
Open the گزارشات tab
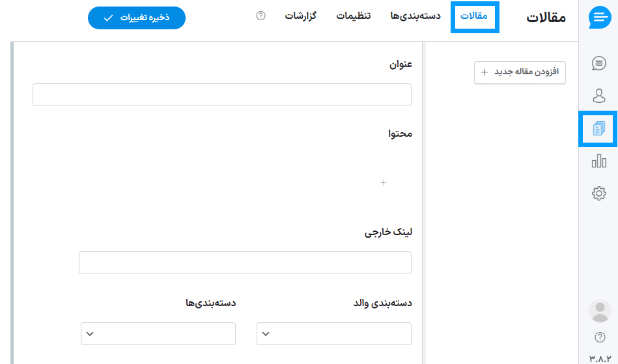301,16
